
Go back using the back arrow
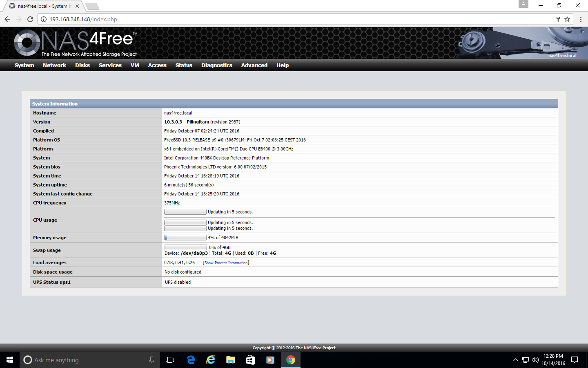tap(7, 19)
